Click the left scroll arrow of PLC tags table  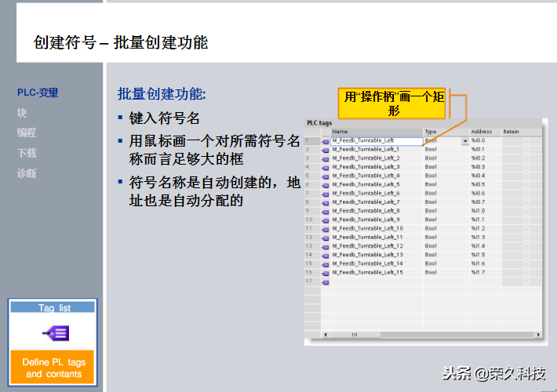point(326,335)
